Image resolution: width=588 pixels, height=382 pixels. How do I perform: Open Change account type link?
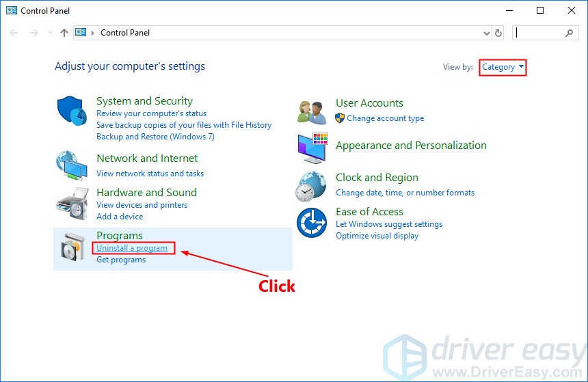(385, 118)
